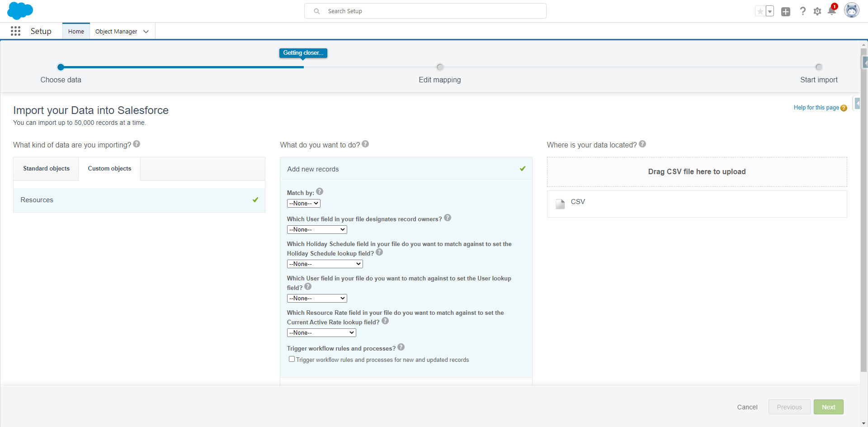Click the CSV file icon
The image size is (868, 427).
(x=560, y=204)
